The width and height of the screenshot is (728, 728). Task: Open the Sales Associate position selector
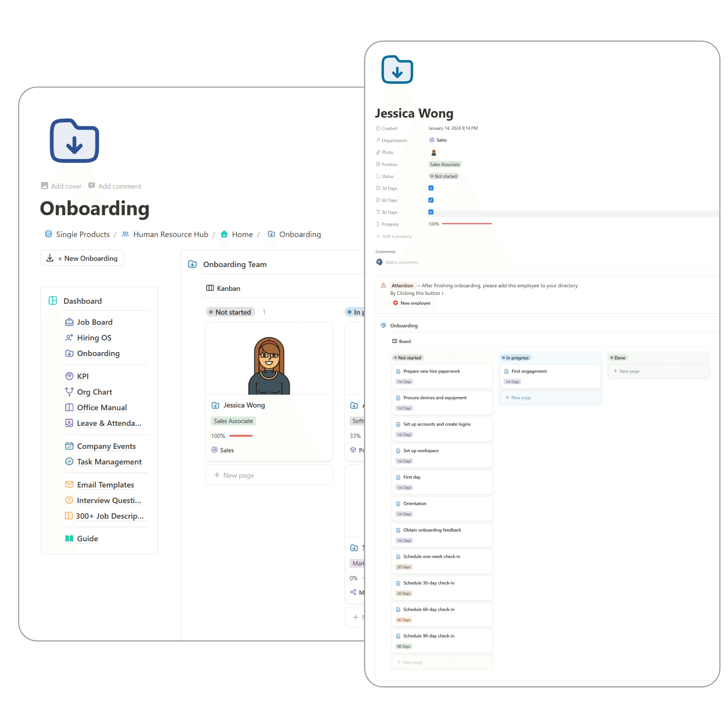pos(445,164)
